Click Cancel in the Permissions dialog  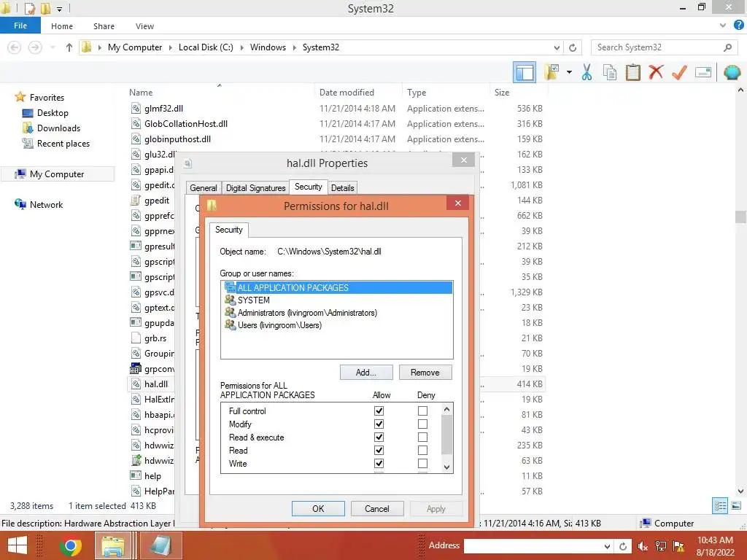click(x=377, y=508)
